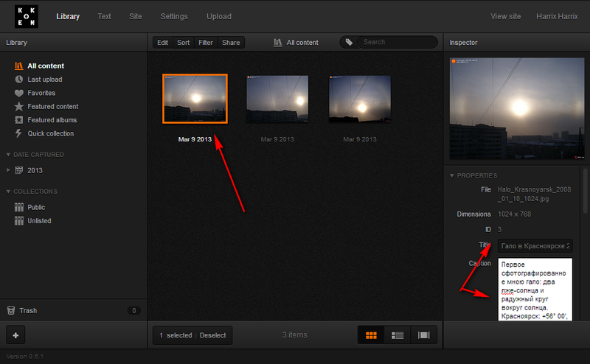
Task: Open the Filter menu
Action: 206,43
